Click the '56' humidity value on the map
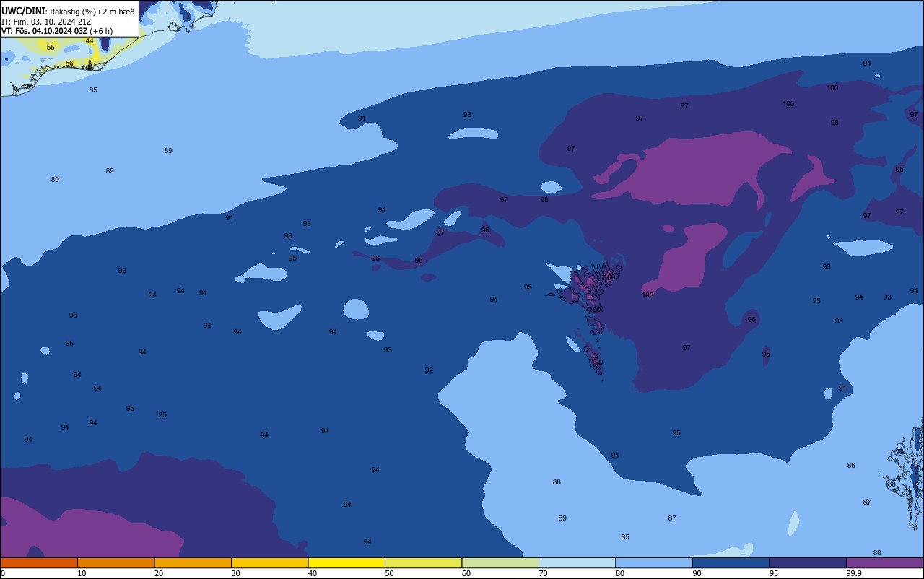Image resolution: width=924 pixels, height=579 pixels. (x=69, y=64)
